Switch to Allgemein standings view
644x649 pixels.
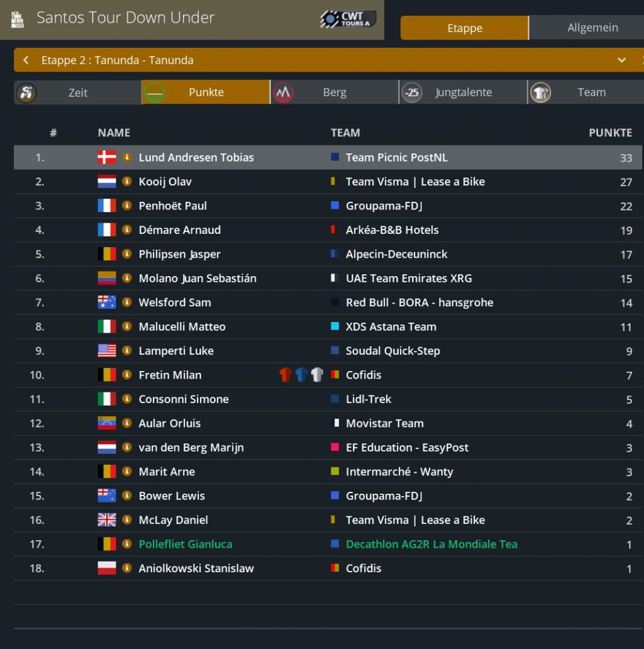pyautogui.click(x=592, y=28)
